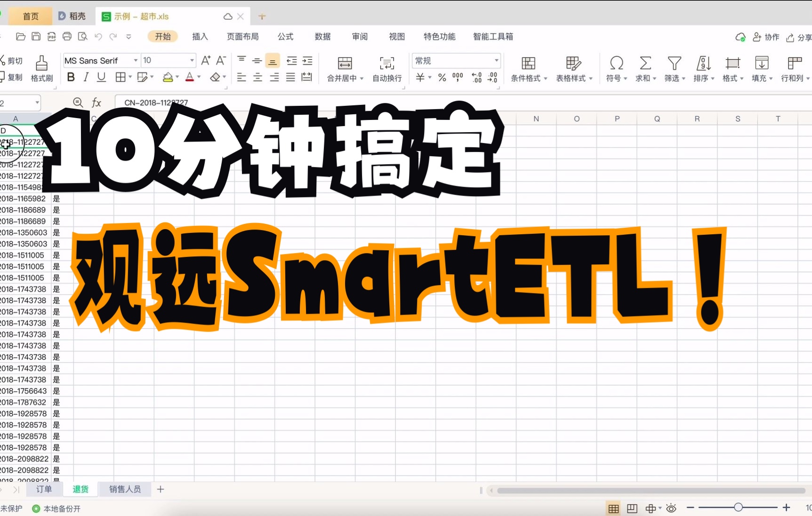The height and width of the screenshot is (516, 812).
Task: Toggle middle vertical alignment
Action: tap(257, 60)
